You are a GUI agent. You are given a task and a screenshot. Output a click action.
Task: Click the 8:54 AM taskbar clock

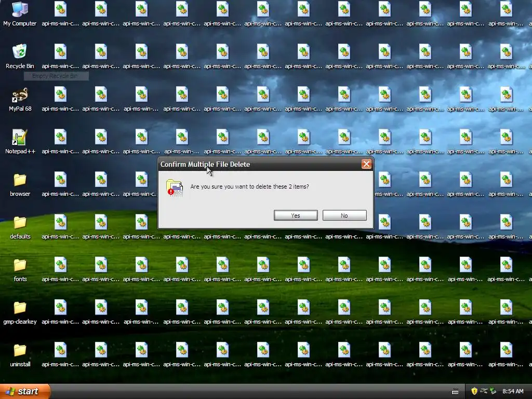(513, 391)
